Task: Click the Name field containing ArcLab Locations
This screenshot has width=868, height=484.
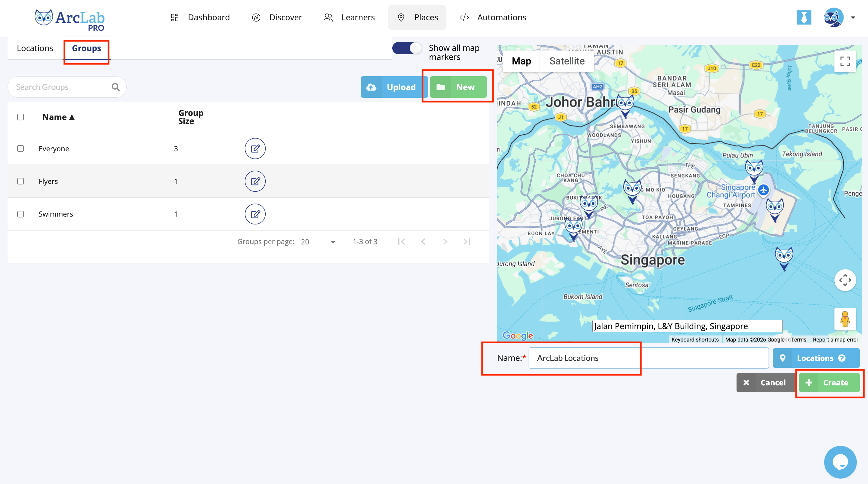Action: (648, 358)
